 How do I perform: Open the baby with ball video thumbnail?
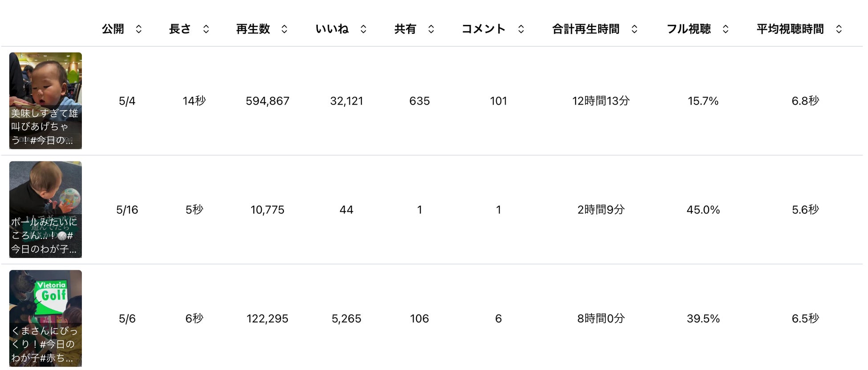coord(45,209)
